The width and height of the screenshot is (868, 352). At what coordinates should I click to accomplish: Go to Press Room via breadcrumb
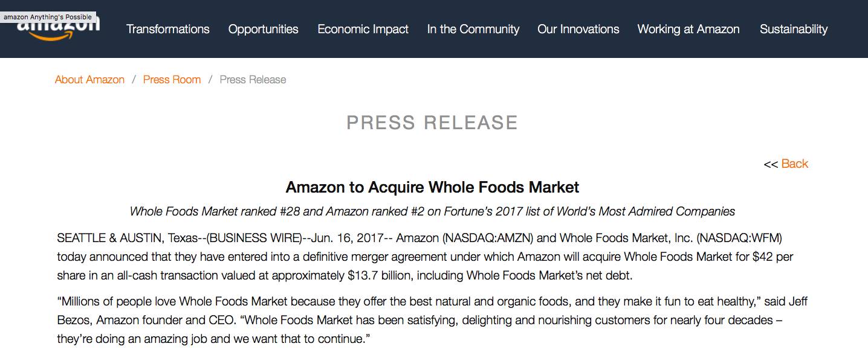pos(172,80)
